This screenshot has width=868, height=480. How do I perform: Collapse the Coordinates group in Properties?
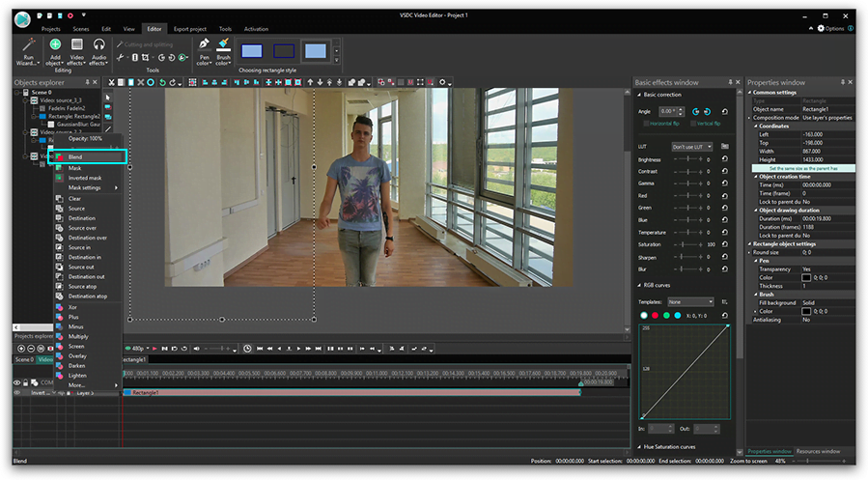pos(756,127)
